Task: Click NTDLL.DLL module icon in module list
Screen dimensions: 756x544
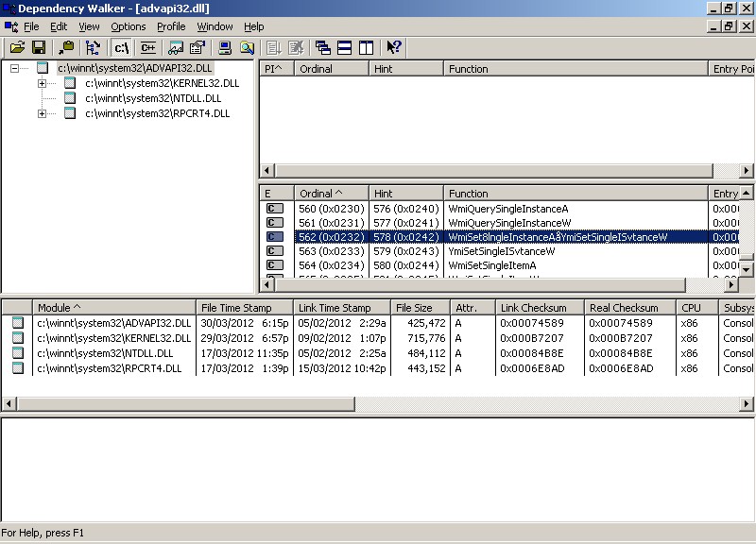Action: pos(18,353)
